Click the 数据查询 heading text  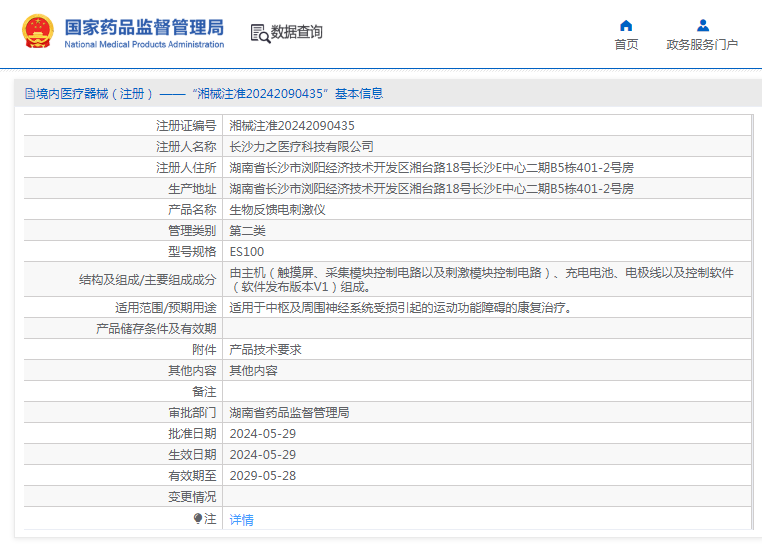point(296,32)
